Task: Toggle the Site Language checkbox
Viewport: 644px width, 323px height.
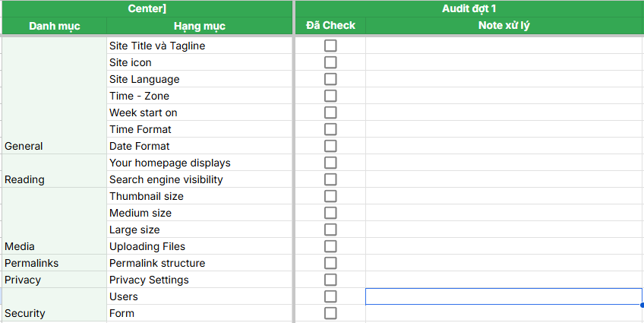Action: (330, 79)
